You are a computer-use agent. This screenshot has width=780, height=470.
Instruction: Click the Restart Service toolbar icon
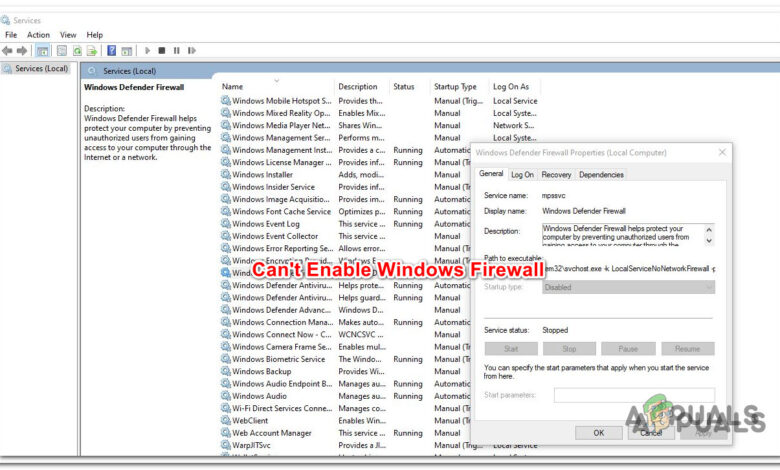(x=192, y=51)
